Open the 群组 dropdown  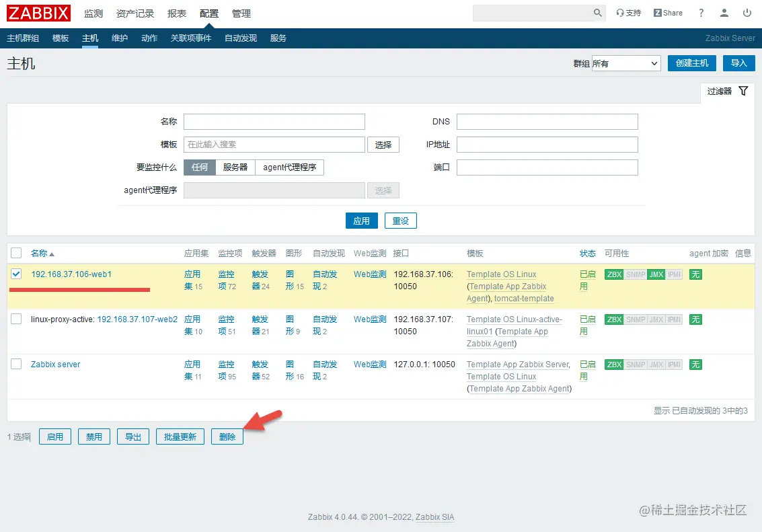pos(626,63)
